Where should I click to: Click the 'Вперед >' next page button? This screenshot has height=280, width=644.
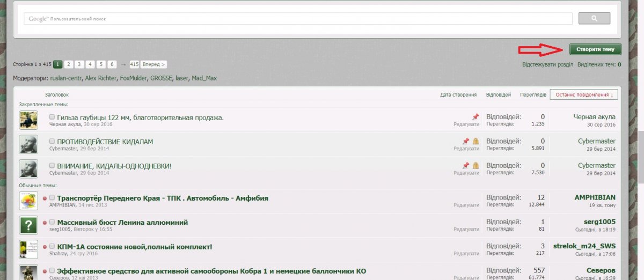click(154, 64)
